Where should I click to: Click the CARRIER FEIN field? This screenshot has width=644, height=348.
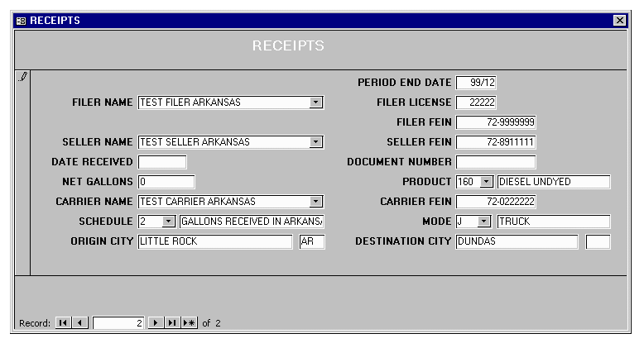click(496, 202)
